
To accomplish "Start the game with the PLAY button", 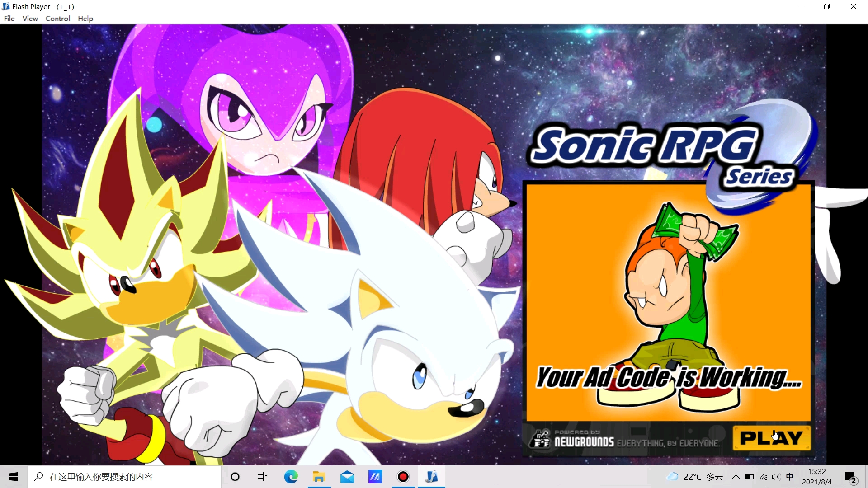I will [x=772, y=438].
